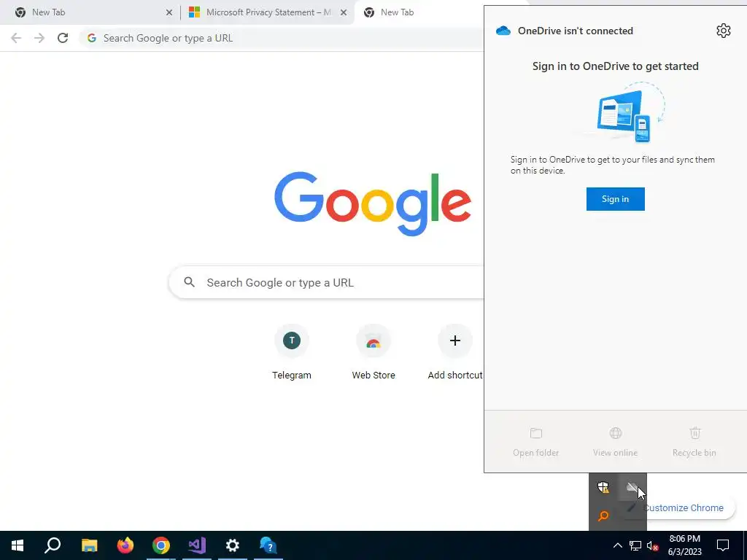The image size is (747, 560).
Task: Collapse hidden tray icons chevron
Action: click(617, 545)
